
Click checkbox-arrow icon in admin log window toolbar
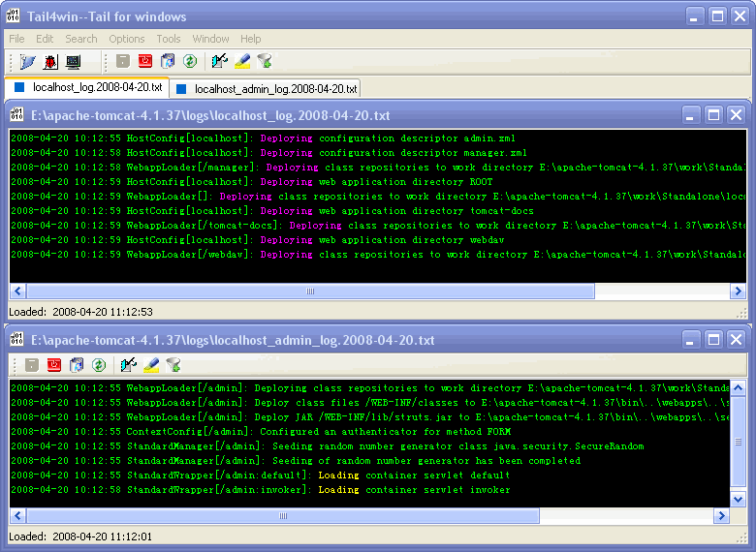click(129, 365)
